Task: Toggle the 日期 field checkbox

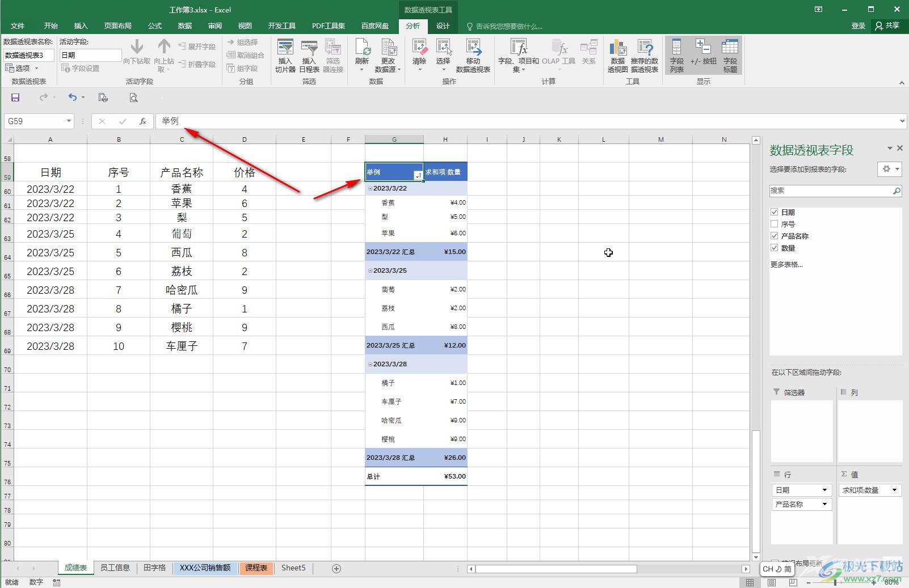Action: (x=774, y=212)
